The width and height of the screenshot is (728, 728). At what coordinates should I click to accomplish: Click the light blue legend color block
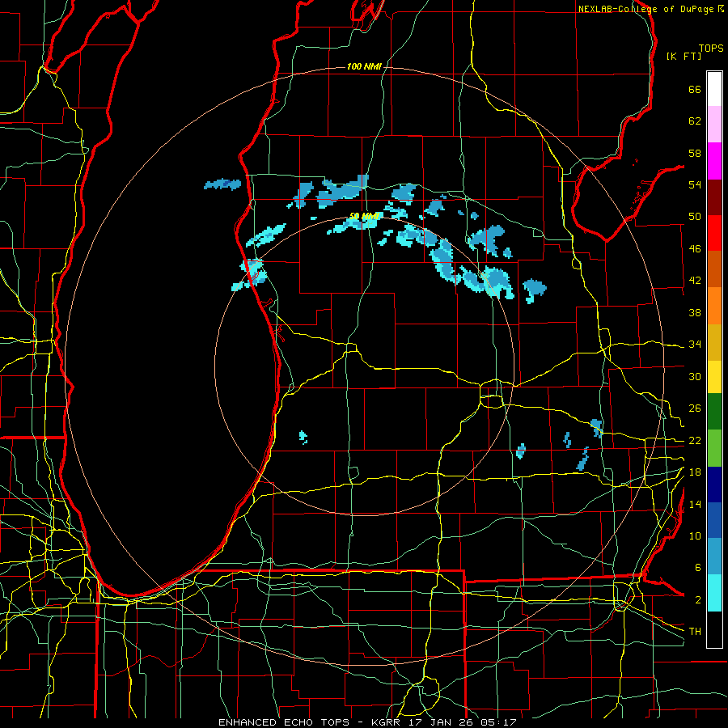pos(714,557)
